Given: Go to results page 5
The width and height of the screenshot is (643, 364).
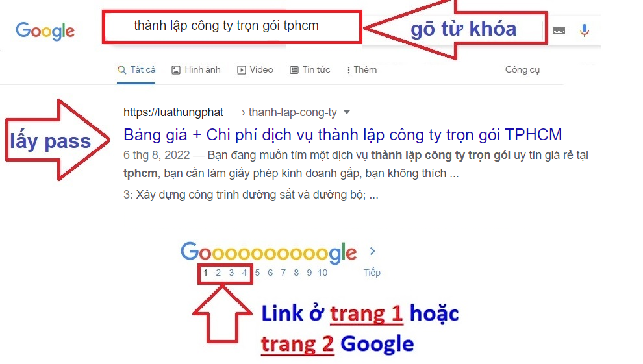Looking at the screenshot, I should pyautogui.click(x=257, y=273).
